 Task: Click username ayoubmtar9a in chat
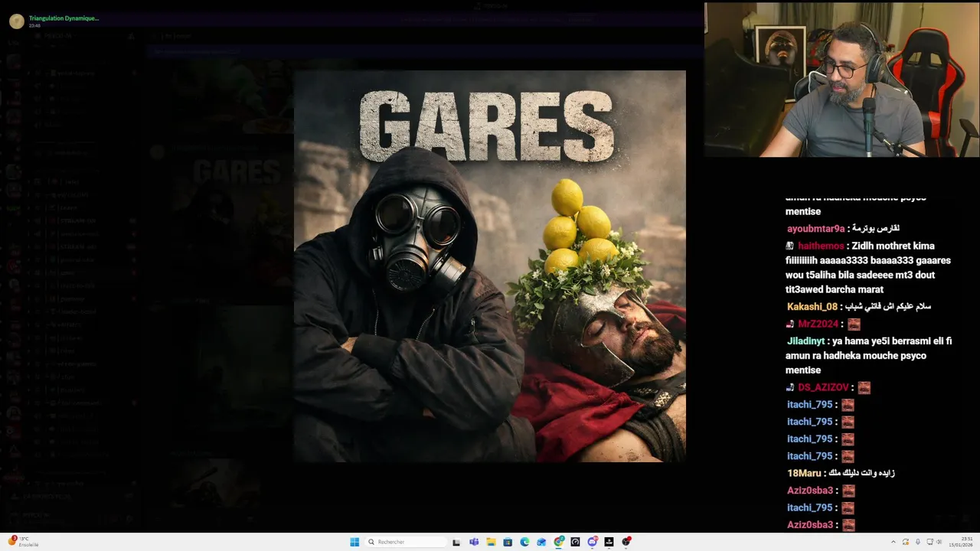click(x=815, y=229)
